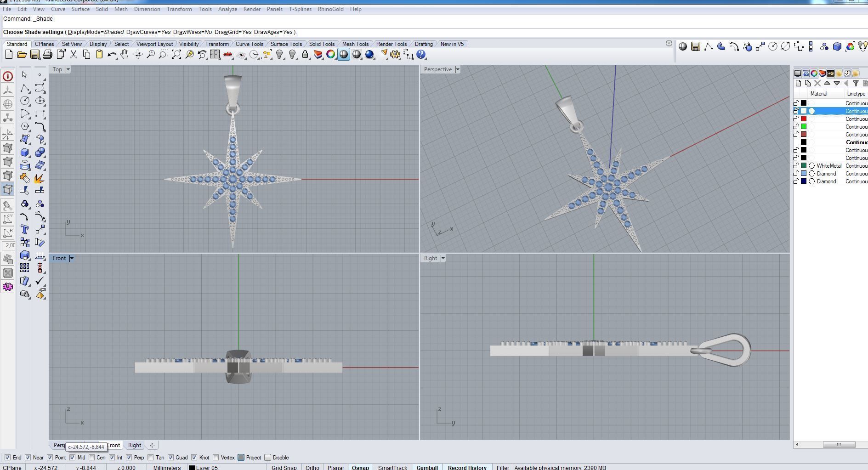Toggle Ortho mode in status bar
This screenshot has height=470, width=868.
312,467
